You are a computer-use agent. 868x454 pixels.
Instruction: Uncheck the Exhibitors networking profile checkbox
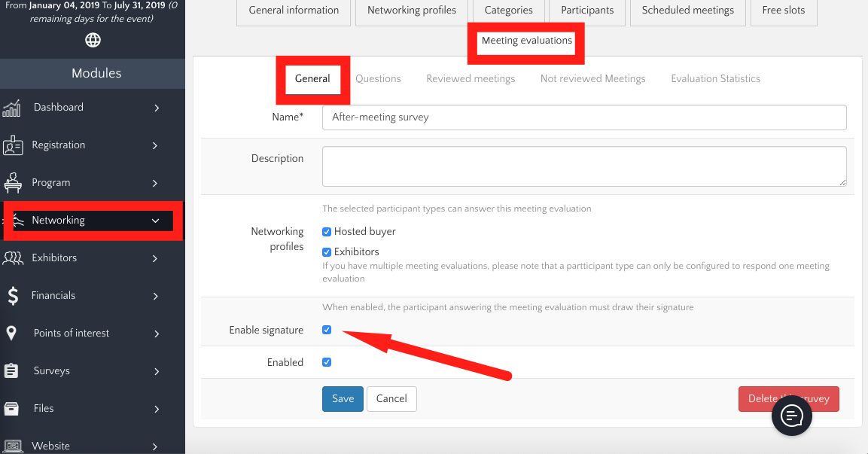327,252
